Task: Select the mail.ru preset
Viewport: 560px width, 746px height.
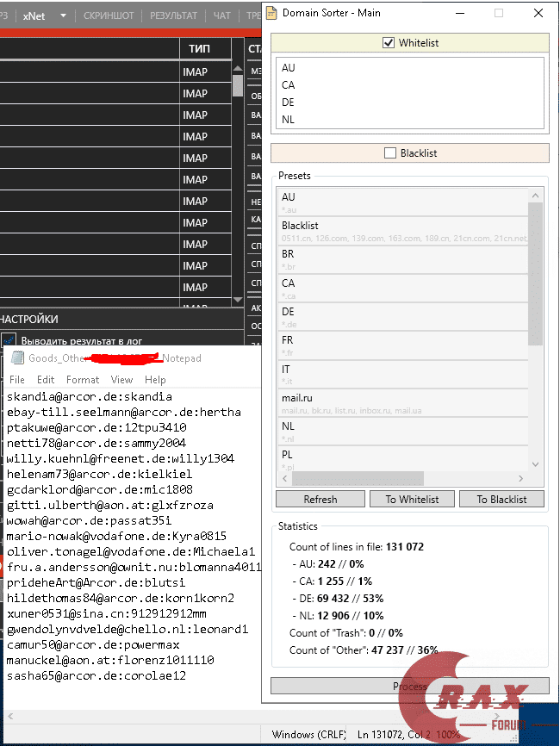Action: pyautogui.click(x=402, y=403)
